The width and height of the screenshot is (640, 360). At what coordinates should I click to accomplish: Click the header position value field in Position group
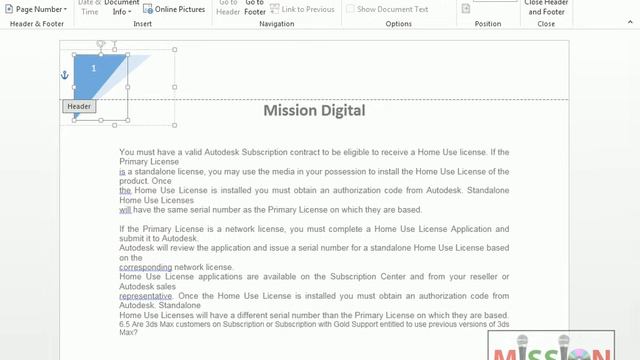click(x=495, y=1)
